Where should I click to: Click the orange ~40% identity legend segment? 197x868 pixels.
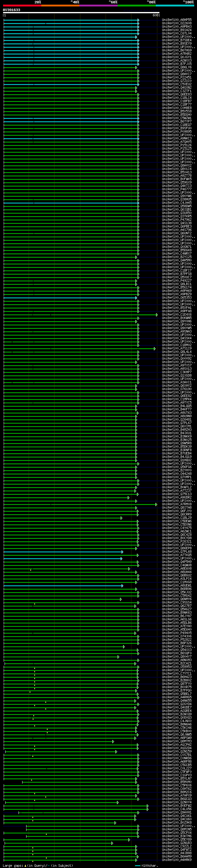tap(60, 6)
